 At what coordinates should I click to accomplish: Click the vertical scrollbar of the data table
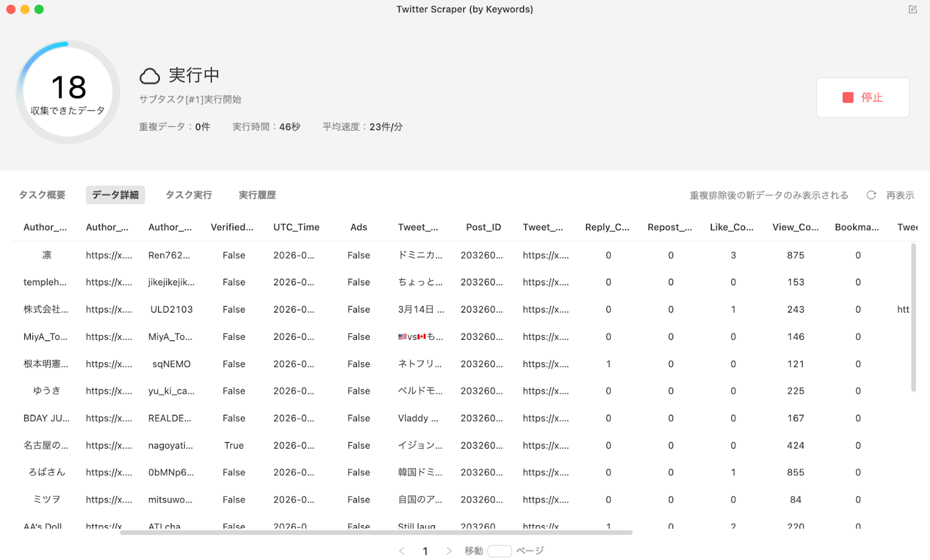point(913,317)
